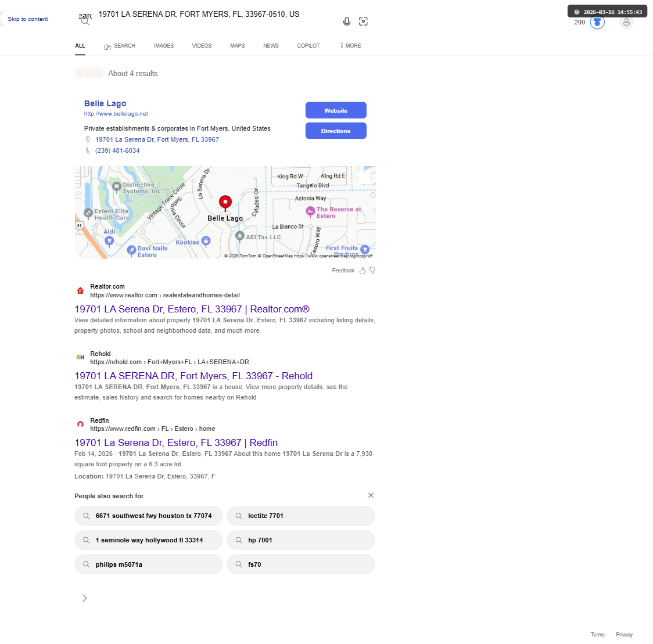653x644 pixels.
Task: Close the People also search for panel
Action: 371,495
